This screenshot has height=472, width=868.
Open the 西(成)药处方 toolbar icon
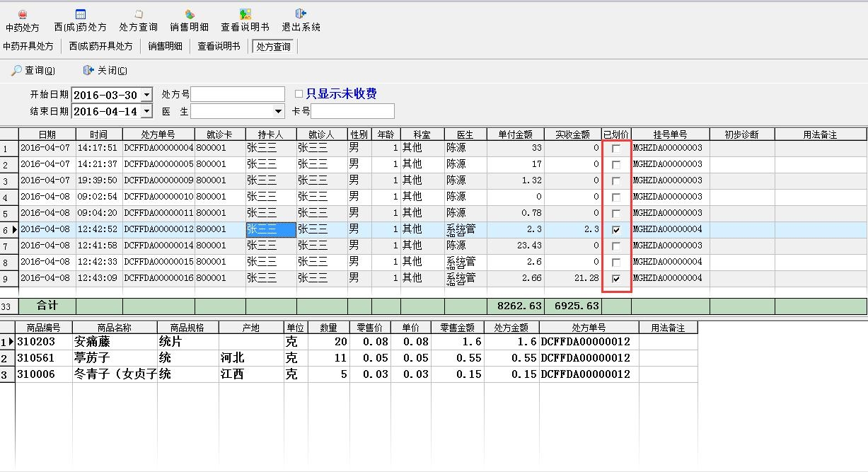pos(80,21)
